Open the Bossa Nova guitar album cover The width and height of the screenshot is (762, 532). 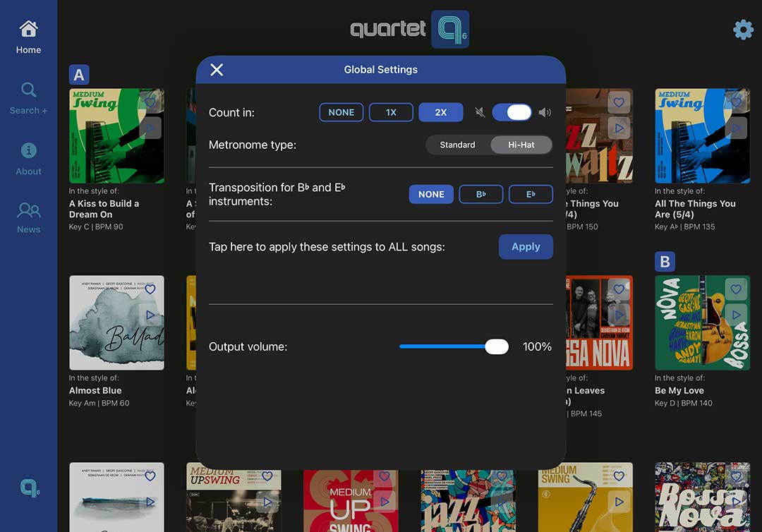[702, 323]
